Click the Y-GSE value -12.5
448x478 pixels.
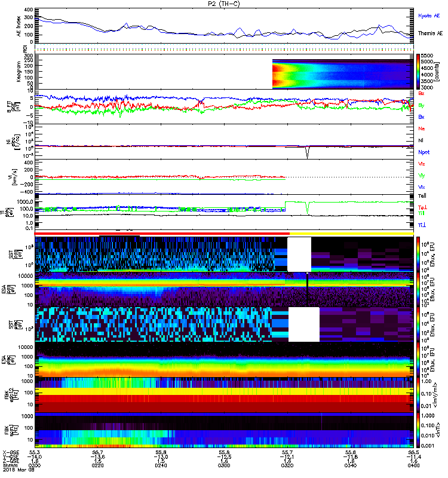pos(224,457)
